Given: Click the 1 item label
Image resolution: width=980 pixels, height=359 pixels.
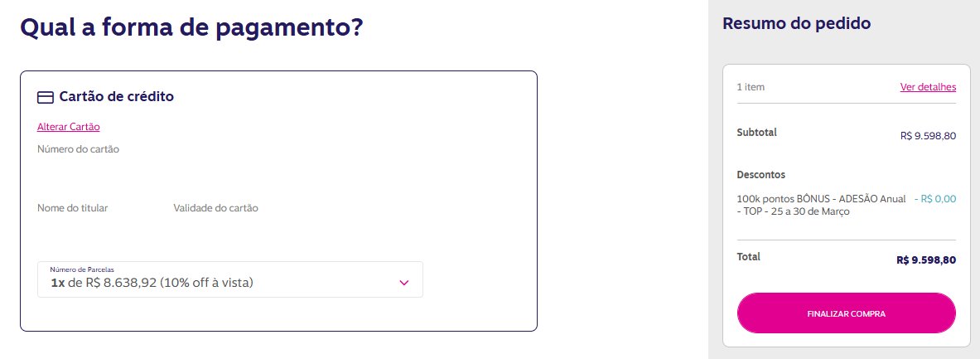Looking at the screenshot, I should [751, 87].
